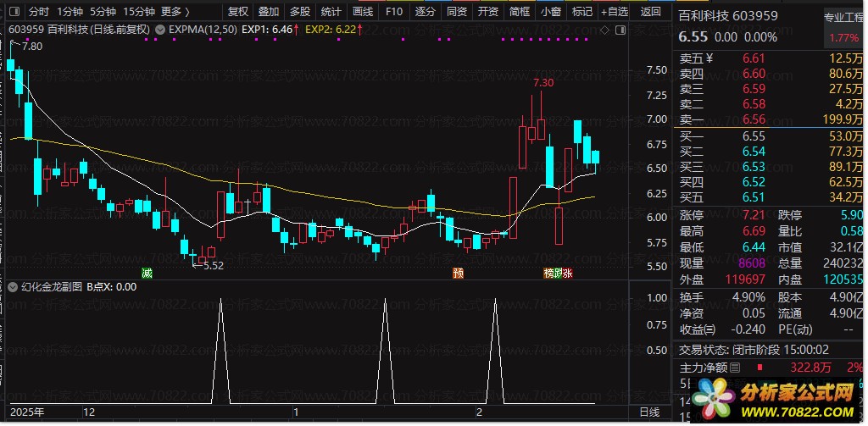Toggle 简框 simple frame mode
The height and width of the screenshot is (426, 868).
coord(520,12)
